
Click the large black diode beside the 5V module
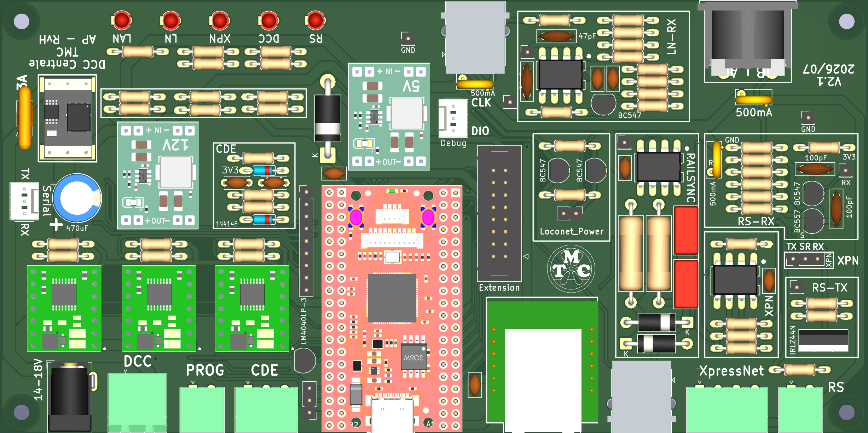pos(328,118)
